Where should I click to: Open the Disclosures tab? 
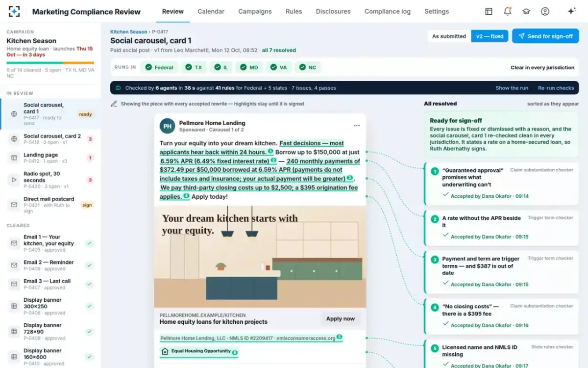(x=333, y=11)
